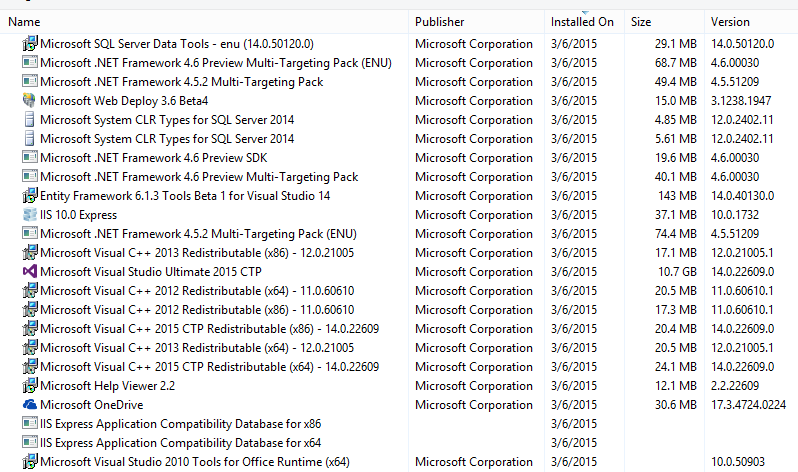Sort programs by Size column header

pos(641,22)
